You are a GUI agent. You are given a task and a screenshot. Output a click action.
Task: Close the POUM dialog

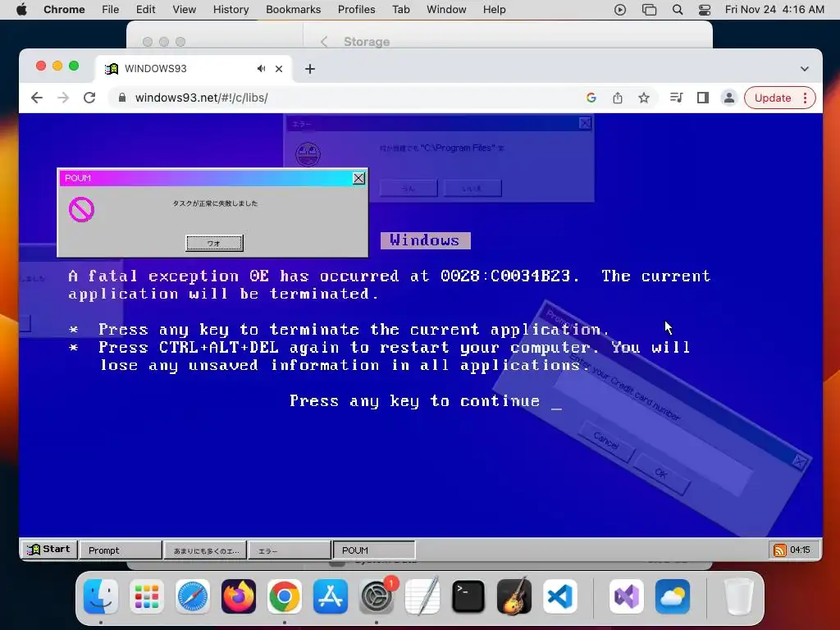click(358, 178)
